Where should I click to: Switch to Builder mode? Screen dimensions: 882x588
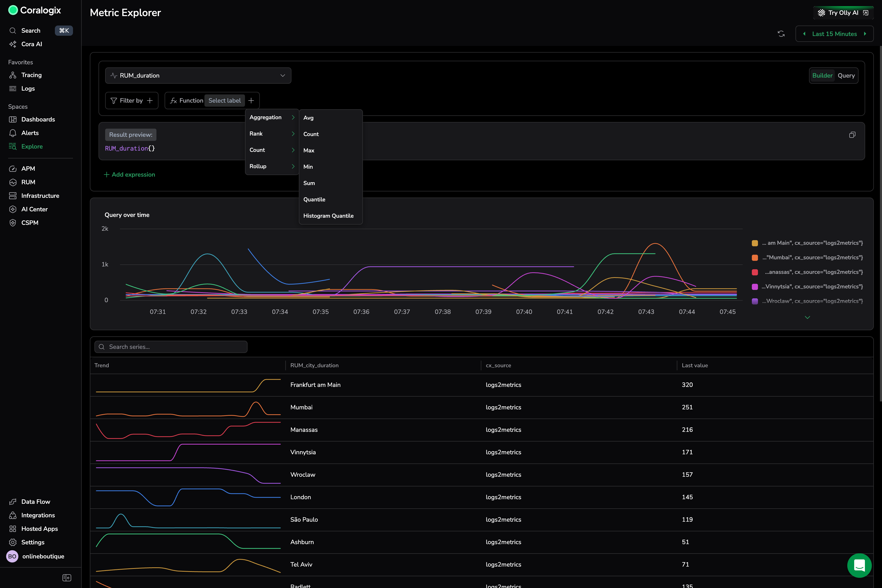click(822, 75)
